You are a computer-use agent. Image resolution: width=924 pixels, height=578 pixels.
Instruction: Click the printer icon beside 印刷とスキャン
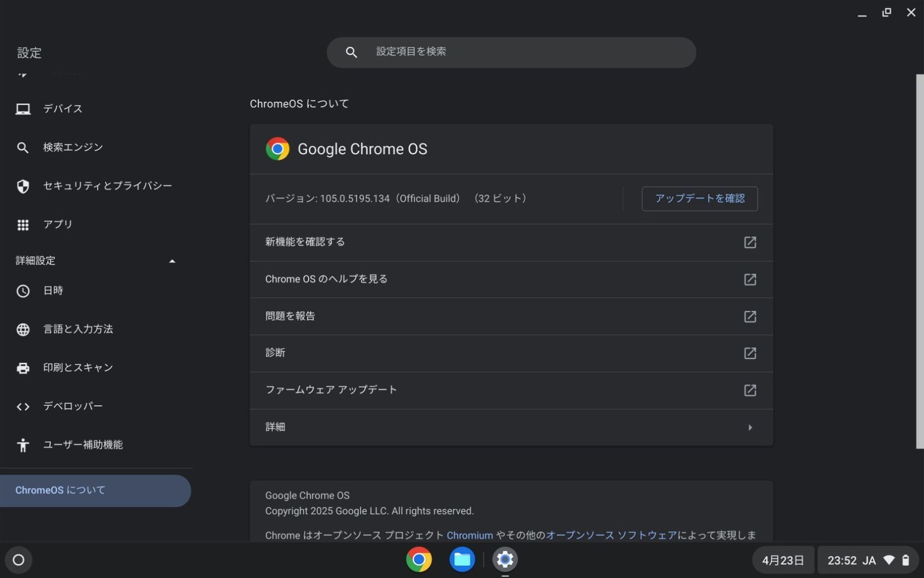23,368
